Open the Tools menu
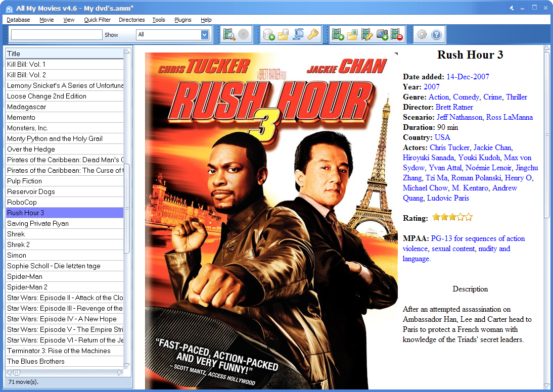This screenshot has height=392, width=553. pos(159,20)
